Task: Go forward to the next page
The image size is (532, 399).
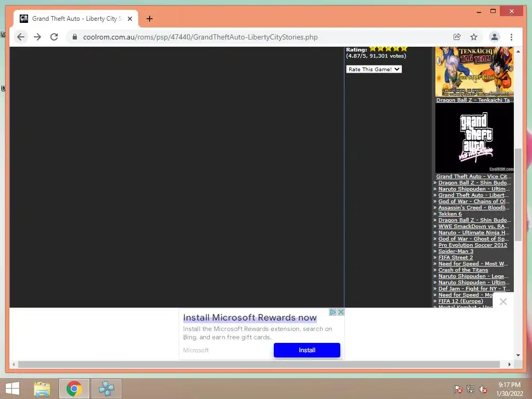Action: [x=37, y=37]
